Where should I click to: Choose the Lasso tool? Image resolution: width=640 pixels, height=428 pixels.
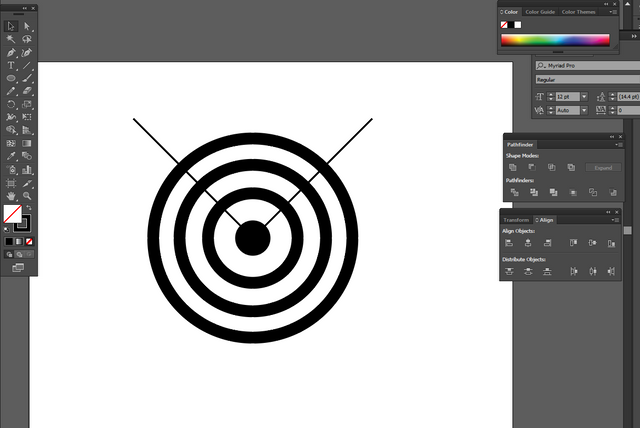click(x=27, y=39)
